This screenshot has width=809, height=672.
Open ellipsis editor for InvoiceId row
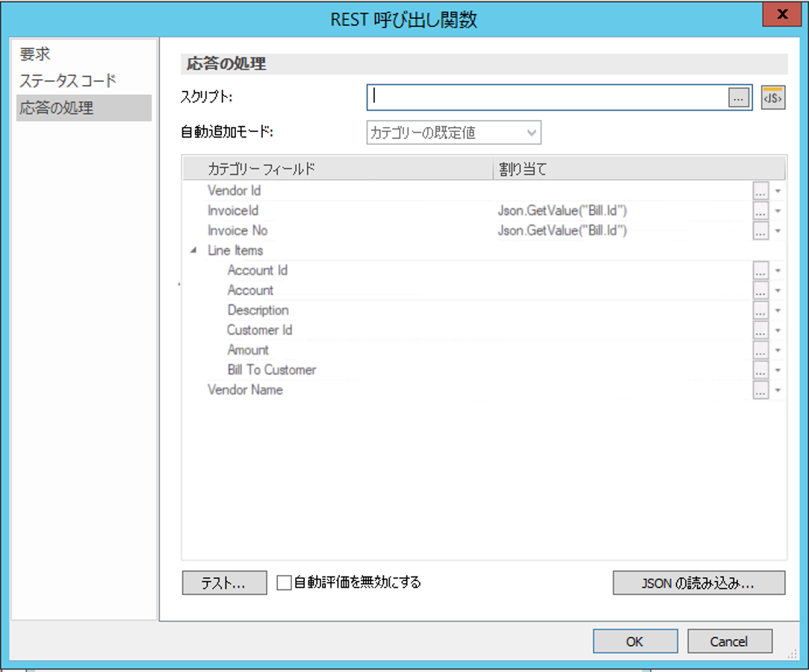pos(760,211)
